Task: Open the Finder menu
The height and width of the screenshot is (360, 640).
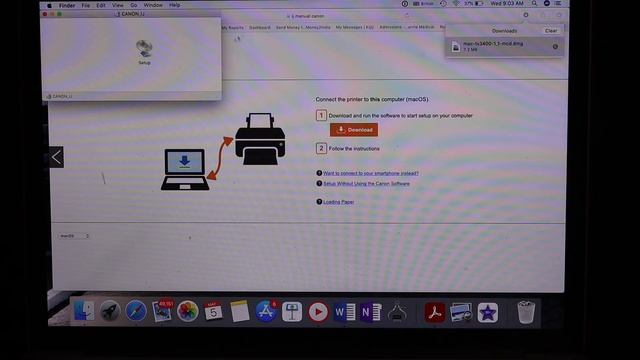Action: 67,5
